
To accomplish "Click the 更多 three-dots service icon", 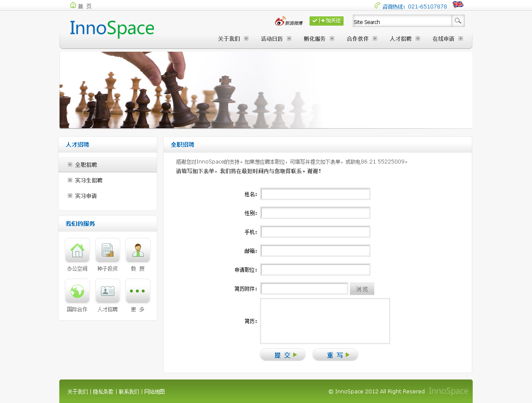I will [x=138, y=291].
